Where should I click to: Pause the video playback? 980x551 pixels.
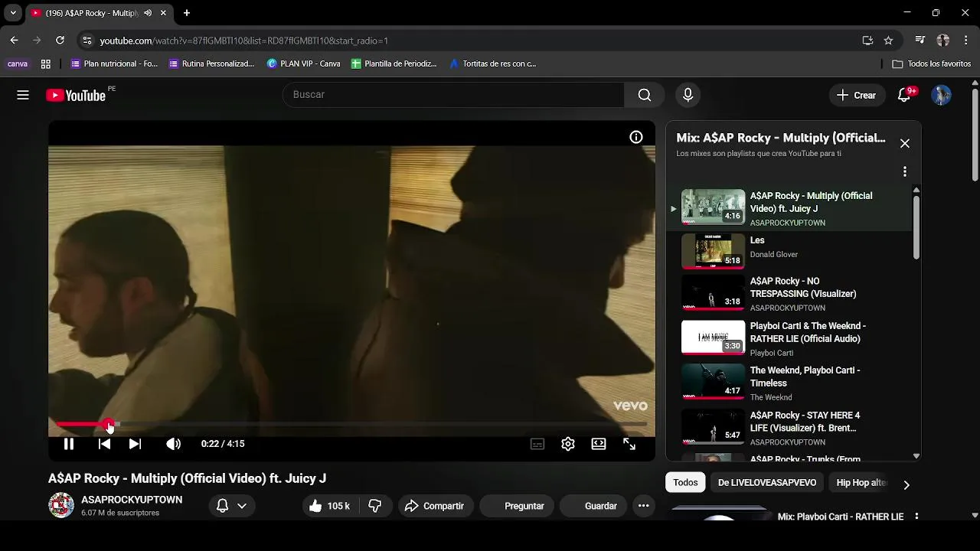68,444
